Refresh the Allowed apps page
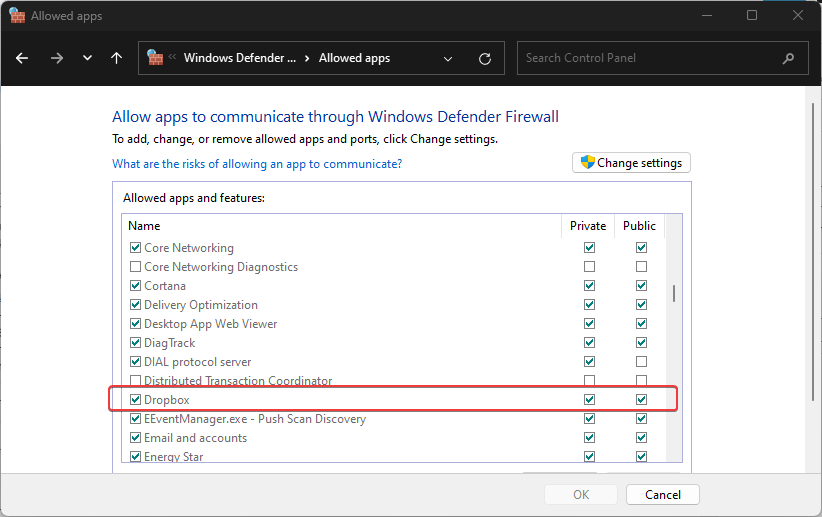This screenshot has width=822, height=517. [485, 59]
